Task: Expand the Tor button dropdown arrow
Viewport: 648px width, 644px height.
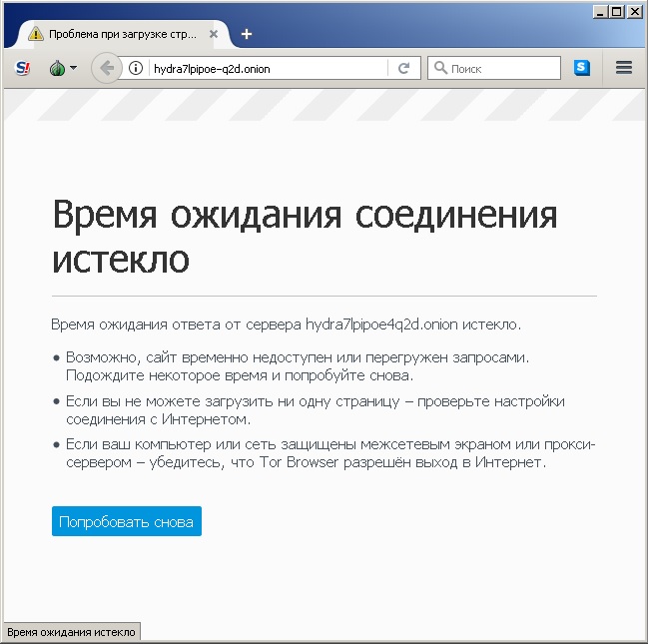Action: 74,69
